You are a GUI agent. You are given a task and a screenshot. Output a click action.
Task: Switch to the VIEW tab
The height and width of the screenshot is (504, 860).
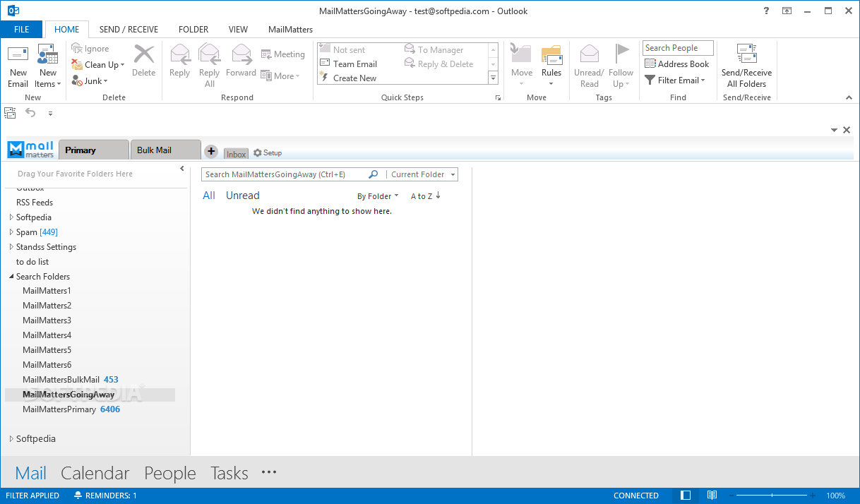pos(238,30)
